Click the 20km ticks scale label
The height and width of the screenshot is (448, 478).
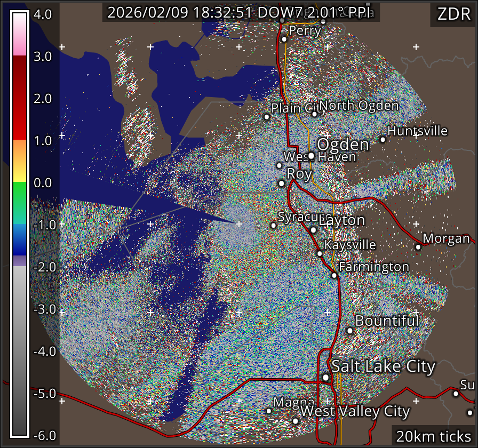click(433, 436)
